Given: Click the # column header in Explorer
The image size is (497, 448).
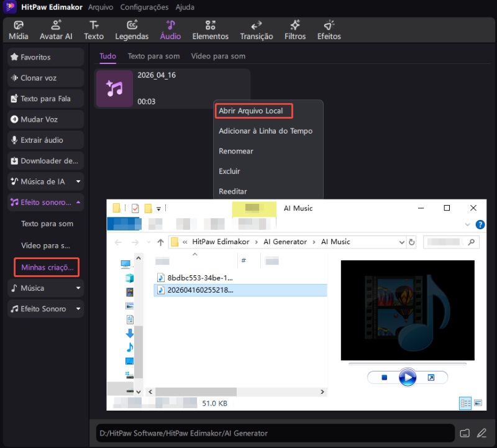Looking at the screenshot, I should pyautogui.click(x=244, y=260).
